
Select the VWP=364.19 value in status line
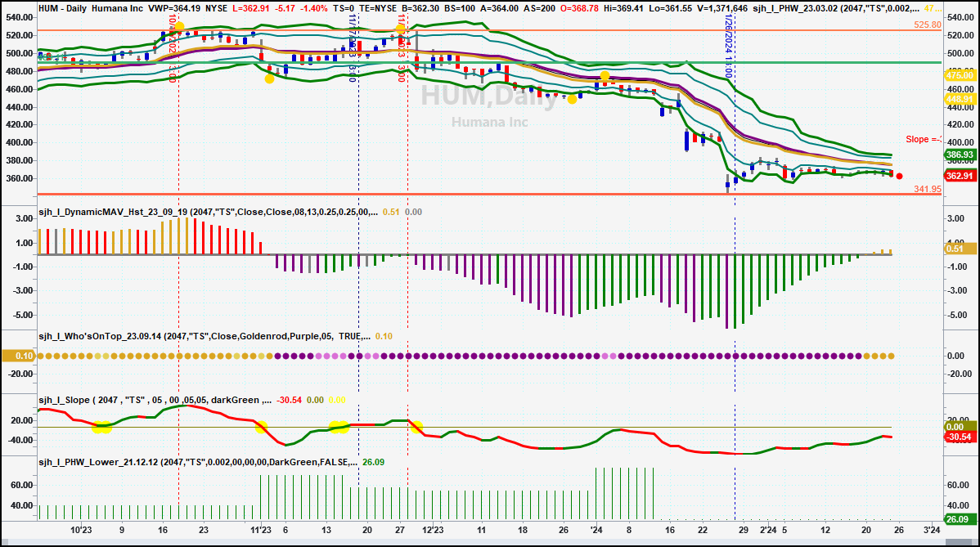pos(174,9)
